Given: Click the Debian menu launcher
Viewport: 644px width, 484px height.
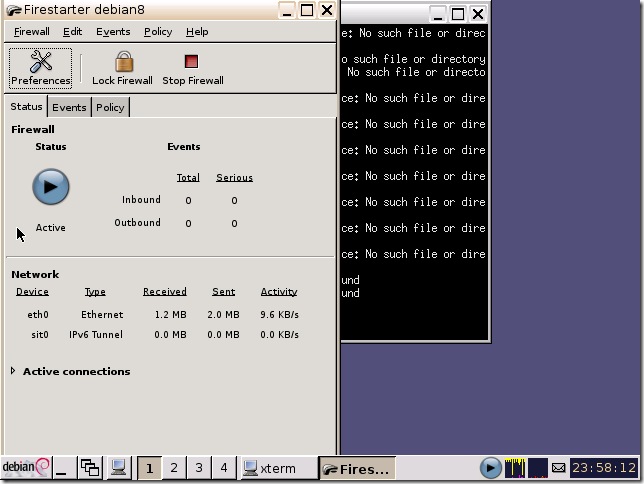Looking at the screenshot, I should (x=26, y=467).
